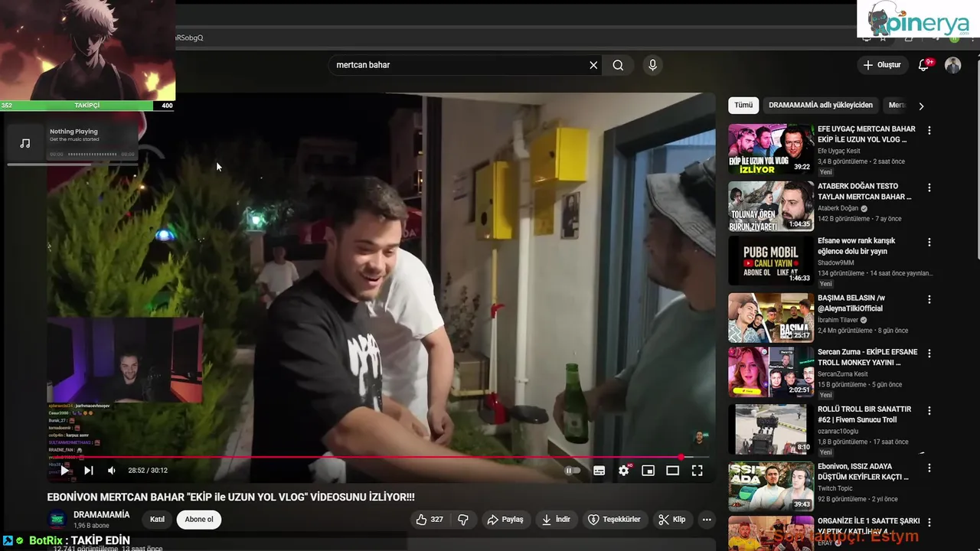Select the partially visible 'Mert' filter chip

tap(896, 106)
